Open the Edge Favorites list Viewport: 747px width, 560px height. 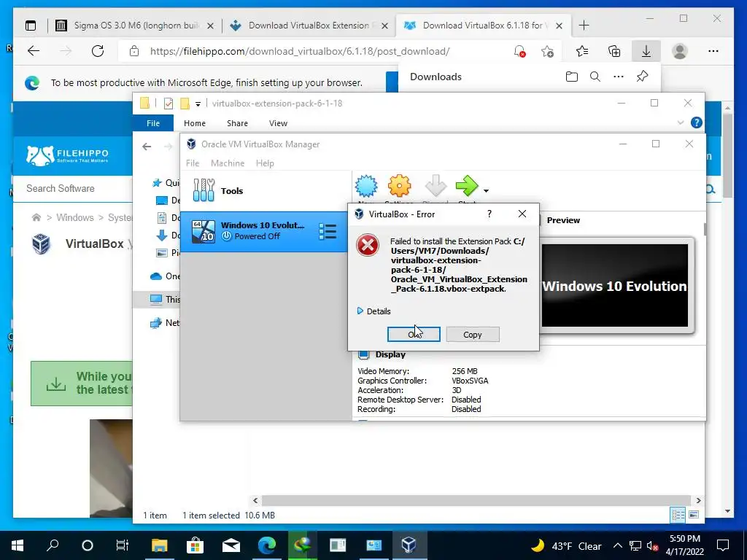(581, 51)
